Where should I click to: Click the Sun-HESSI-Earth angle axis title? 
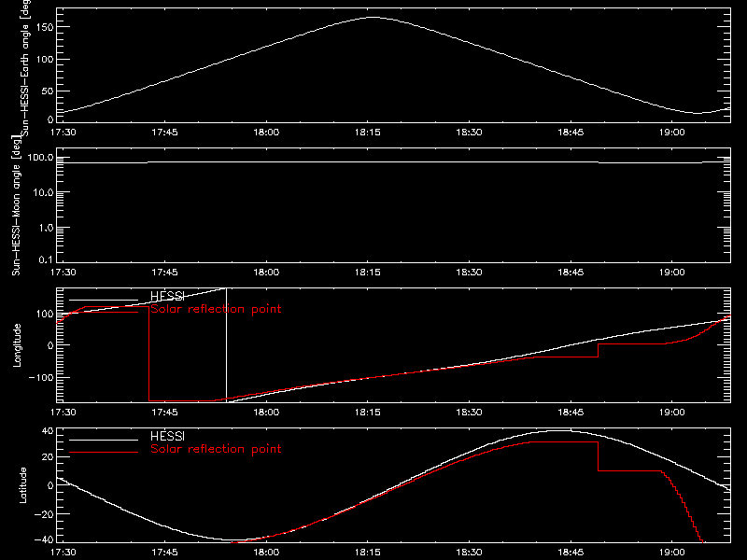tap(25, 67)
